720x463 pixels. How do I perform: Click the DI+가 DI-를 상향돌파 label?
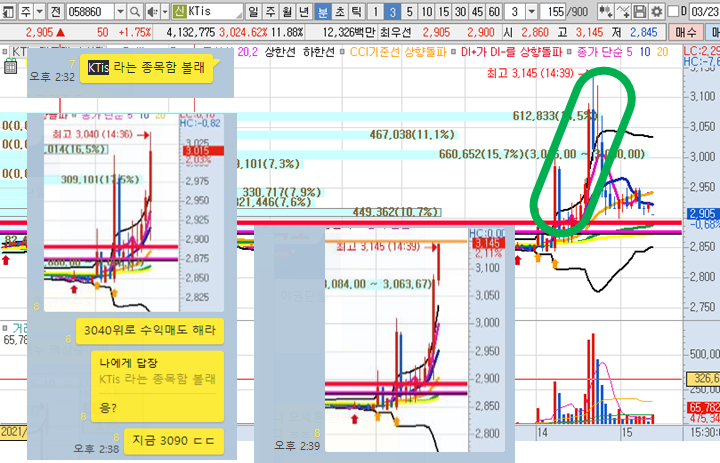point(511,52)
